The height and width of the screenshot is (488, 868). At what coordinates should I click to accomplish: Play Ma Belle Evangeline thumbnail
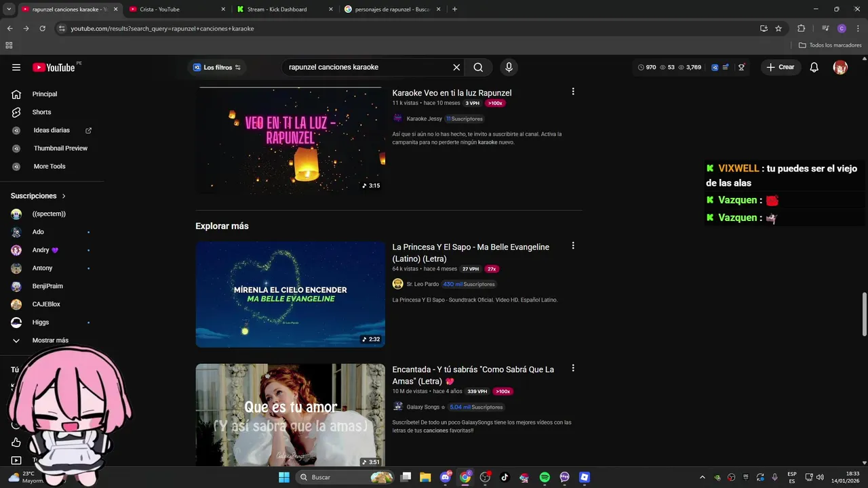coord(290,294)
